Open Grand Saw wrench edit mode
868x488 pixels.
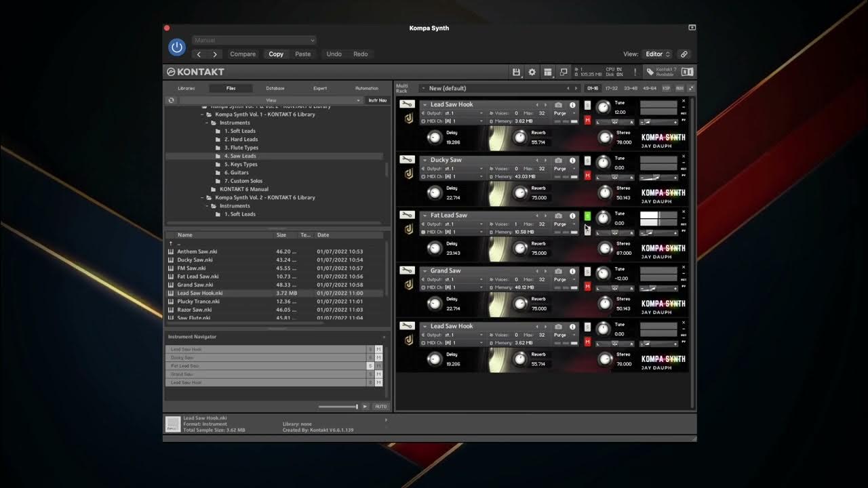[407, 271]
